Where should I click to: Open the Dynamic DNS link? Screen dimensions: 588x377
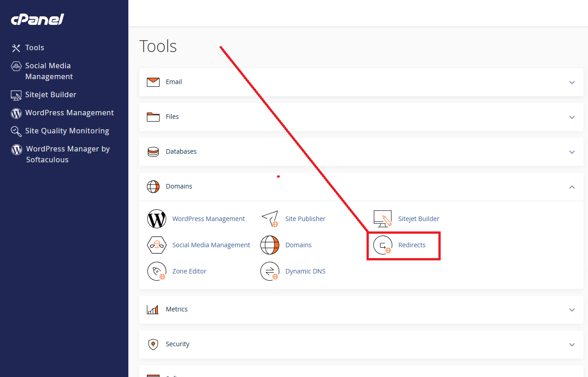coord(305,271)
